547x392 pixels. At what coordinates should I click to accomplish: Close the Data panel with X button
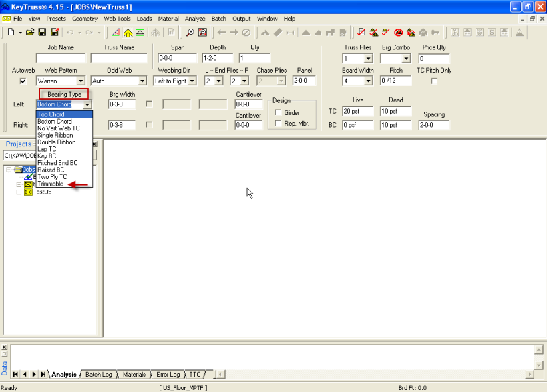point(5,347)
